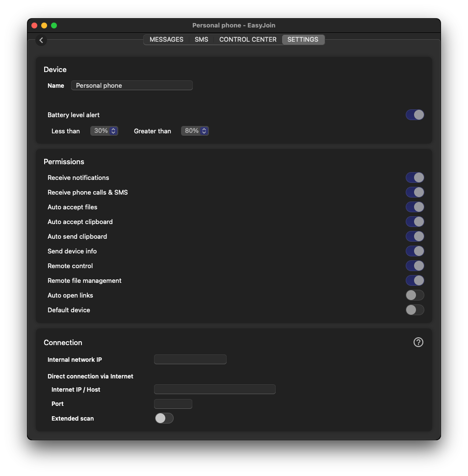Screen dimensions: 468x476
Task: Toggle Auto accept clipboard switch
Action: (415, 222)
